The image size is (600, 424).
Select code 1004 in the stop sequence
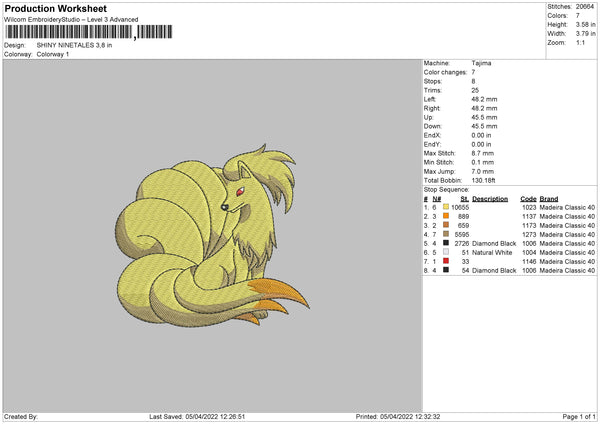[529, 252]
